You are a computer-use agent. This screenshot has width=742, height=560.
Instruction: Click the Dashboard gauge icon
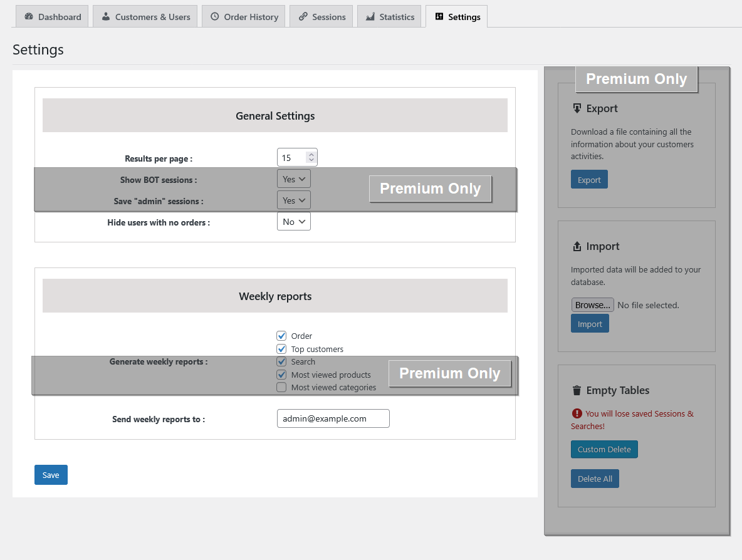coord(29,17)
